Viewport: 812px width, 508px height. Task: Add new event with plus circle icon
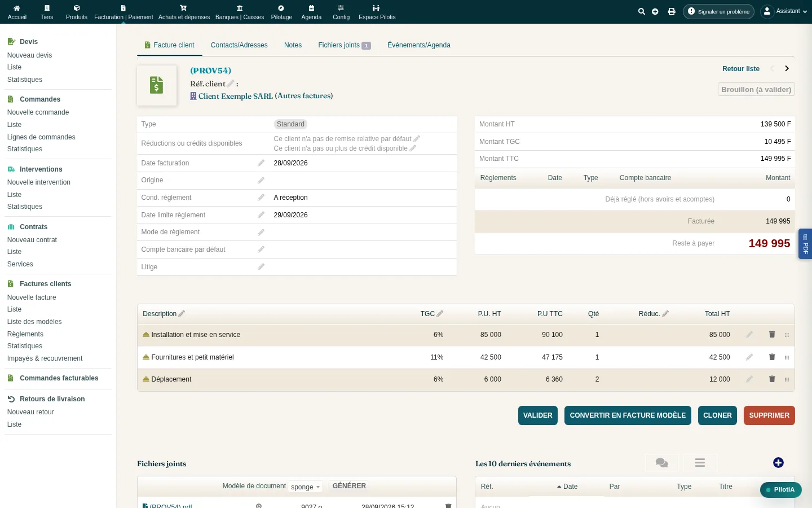pyautogui.click(x=778, y=463)
